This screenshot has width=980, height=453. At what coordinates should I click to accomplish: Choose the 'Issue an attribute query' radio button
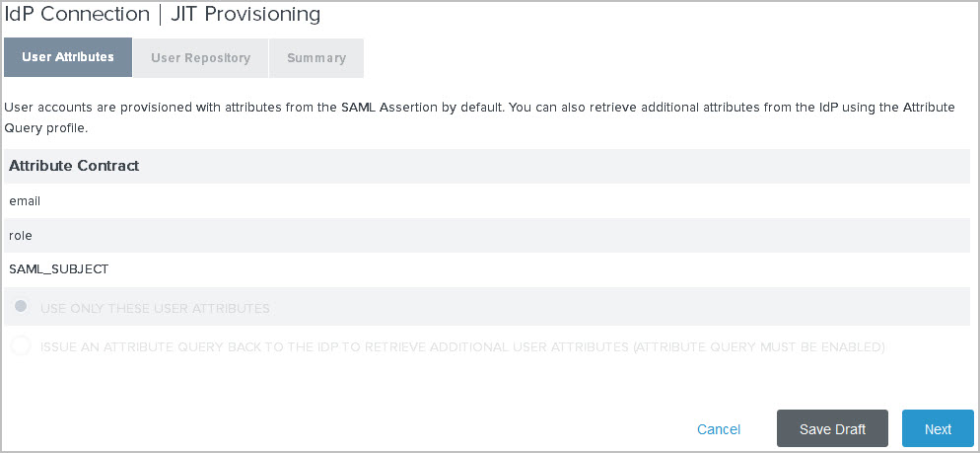(x=21, y=346)
